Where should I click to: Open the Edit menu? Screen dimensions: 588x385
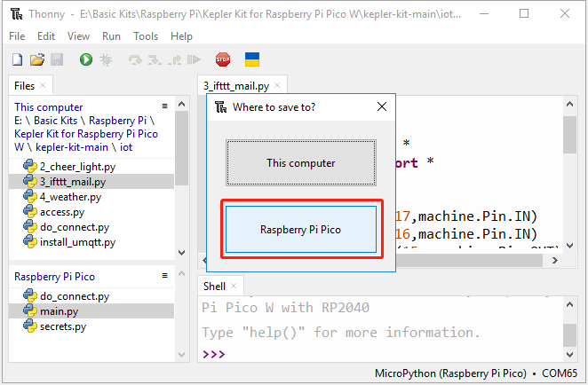[46, 36]
